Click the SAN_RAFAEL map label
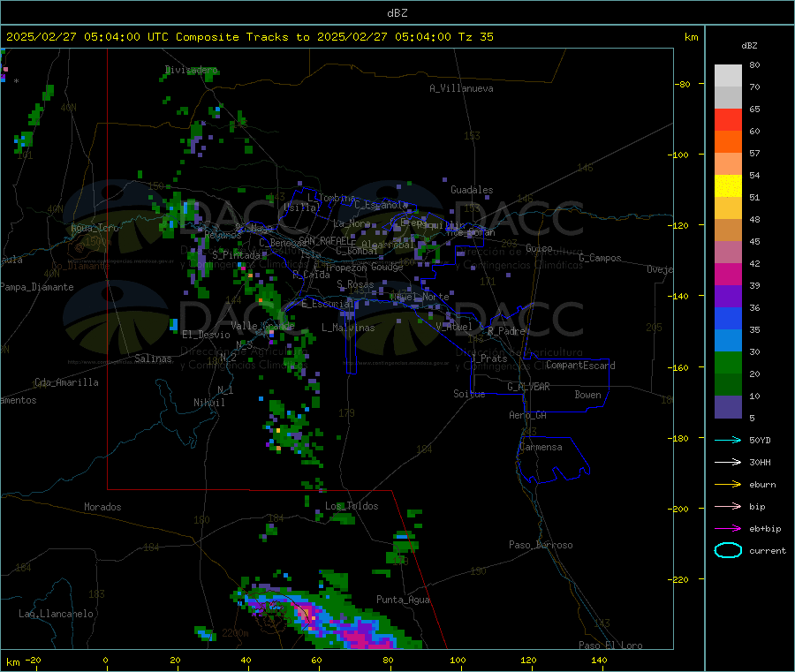 point(327,241)
